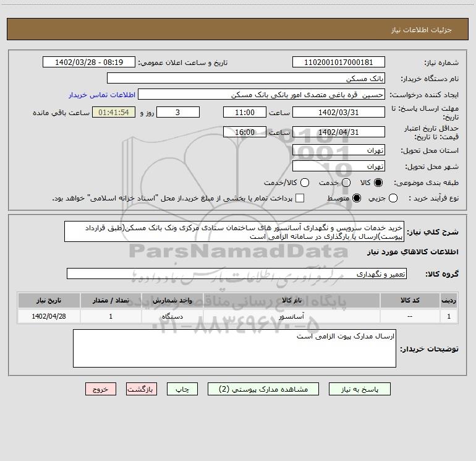Open اطلاعات تماس خریدار link
476x461 pixels.
click(102, 95)
